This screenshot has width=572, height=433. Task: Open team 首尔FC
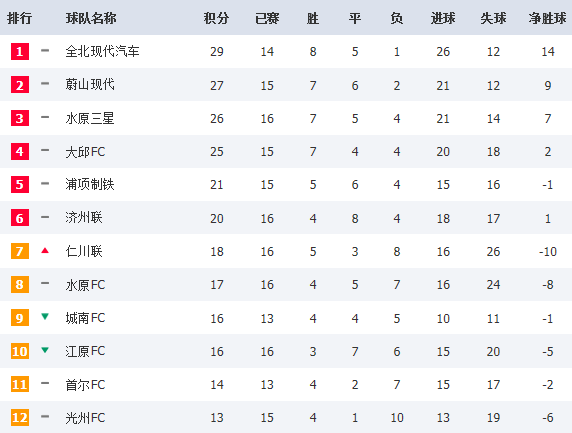[85, 384]
